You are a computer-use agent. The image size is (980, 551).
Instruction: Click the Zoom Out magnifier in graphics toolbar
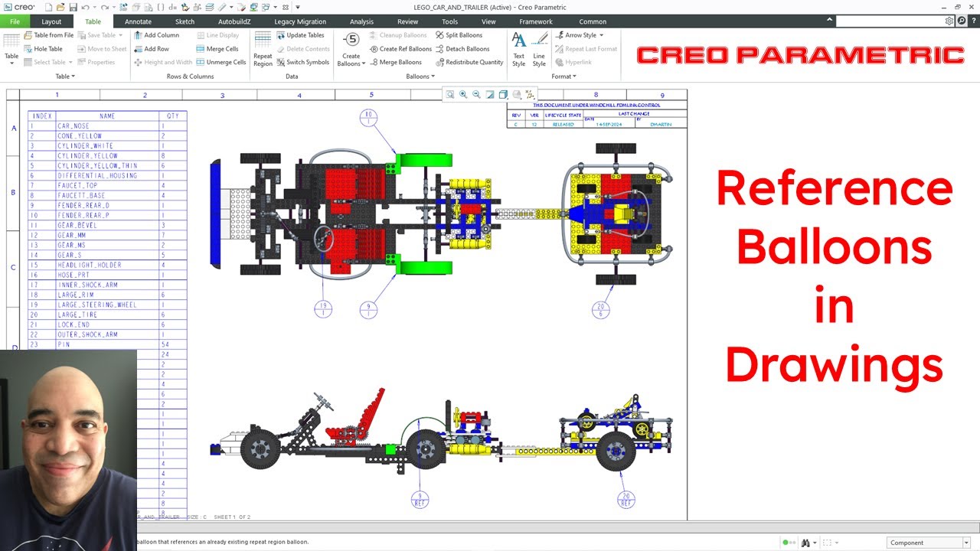(x=476, y=95)
